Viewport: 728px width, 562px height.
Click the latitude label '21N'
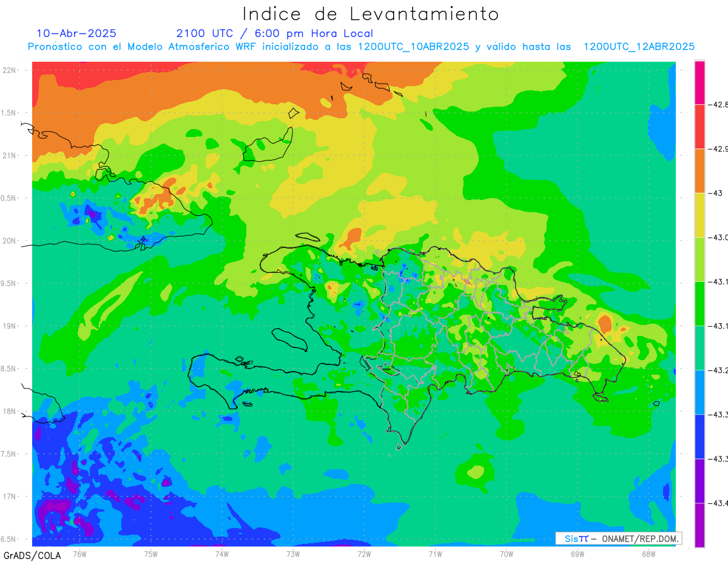point(10,156)
